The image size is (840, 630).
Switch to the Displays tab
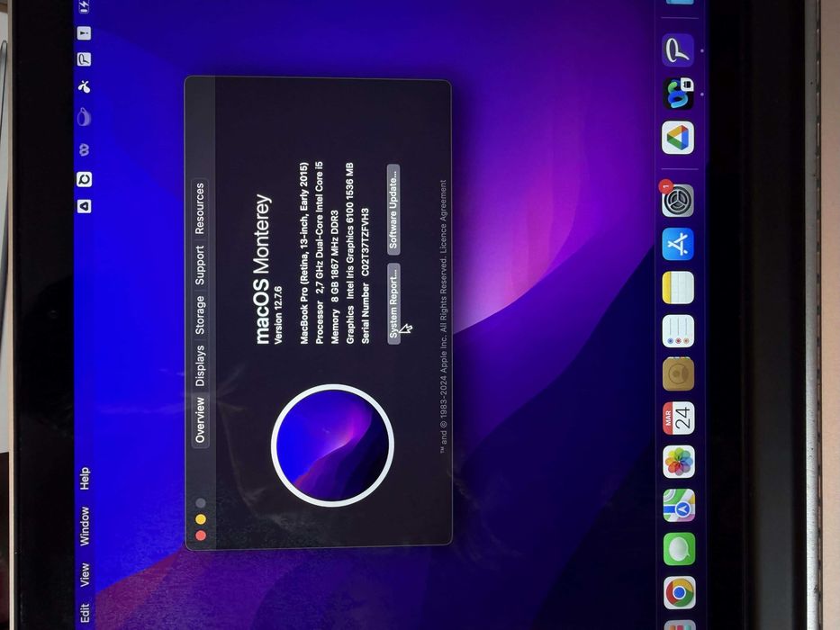pyautogui.click(x=200, y=365)
